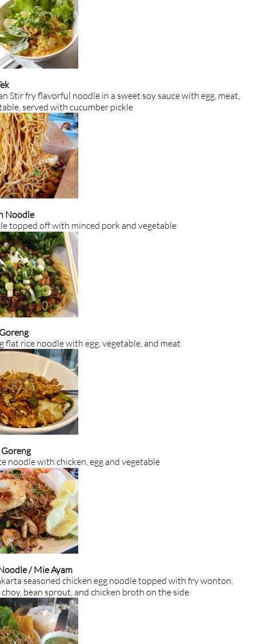Select the 'n Noodle' title above minced pork text
Screen dimensions: 257x644
(17, 214)
